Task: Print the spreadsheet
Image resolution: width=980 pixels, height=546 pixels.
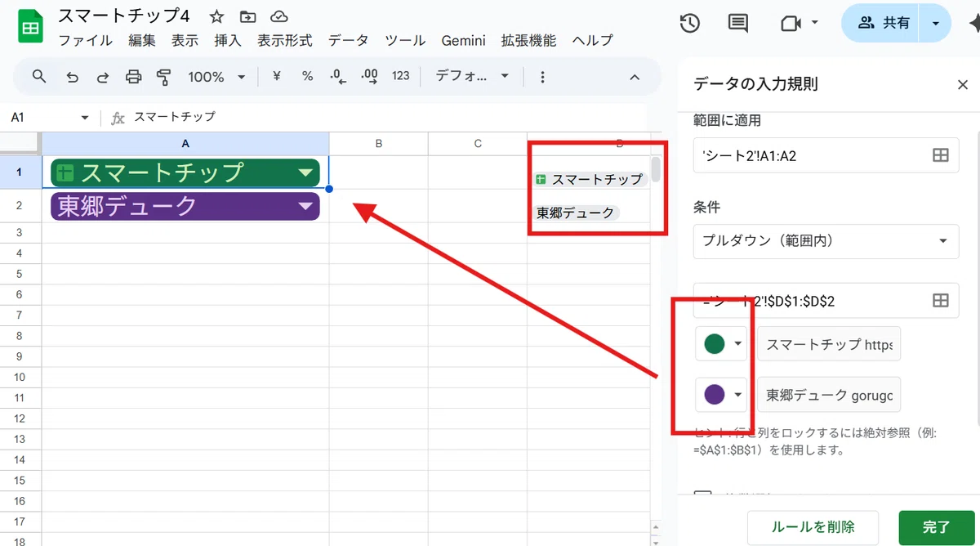Action: (x=134, y=77)
